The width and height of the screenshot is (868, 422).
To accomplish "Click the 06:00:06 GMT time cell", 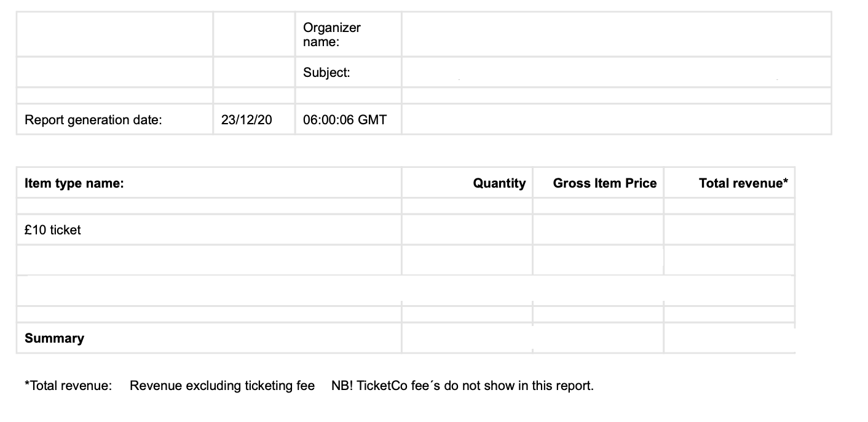I will (x=348, y=119).
